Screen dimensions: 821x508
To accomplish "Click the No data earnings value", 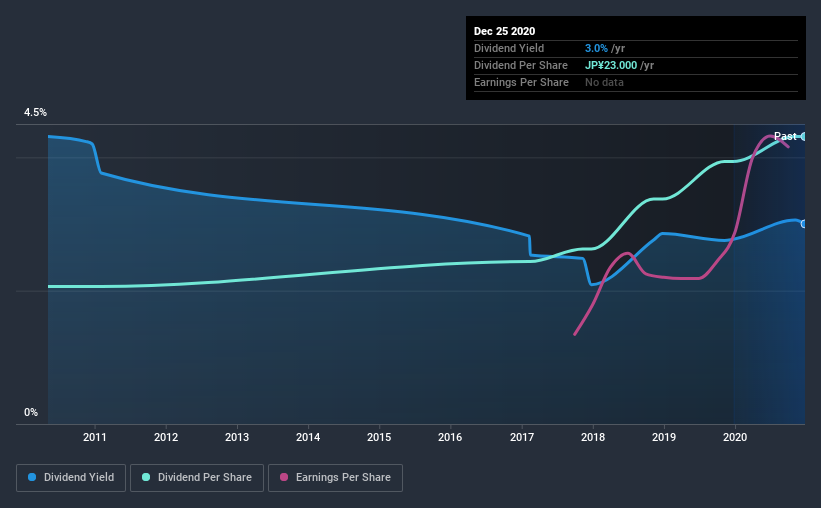I will [604, 82].
